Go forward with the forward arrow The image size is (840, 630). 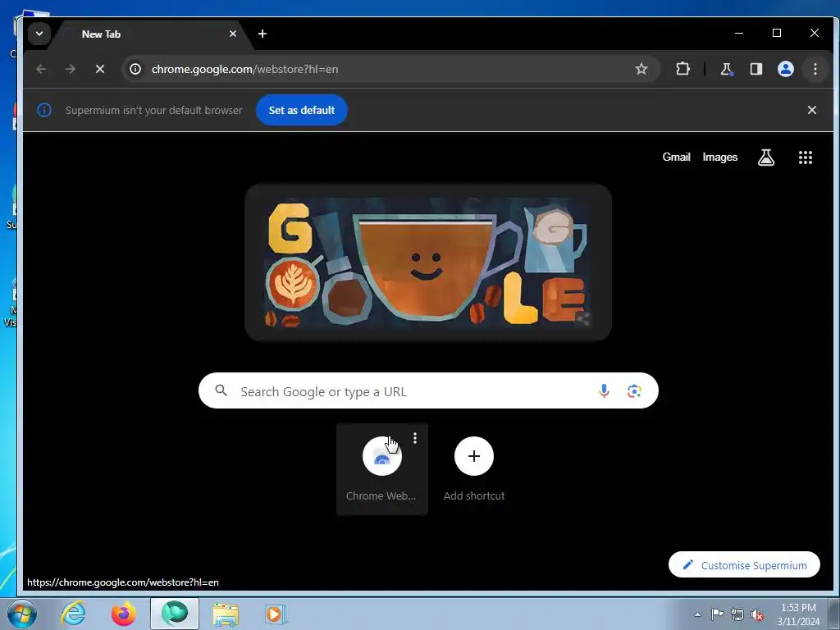(x=71, y=69)
